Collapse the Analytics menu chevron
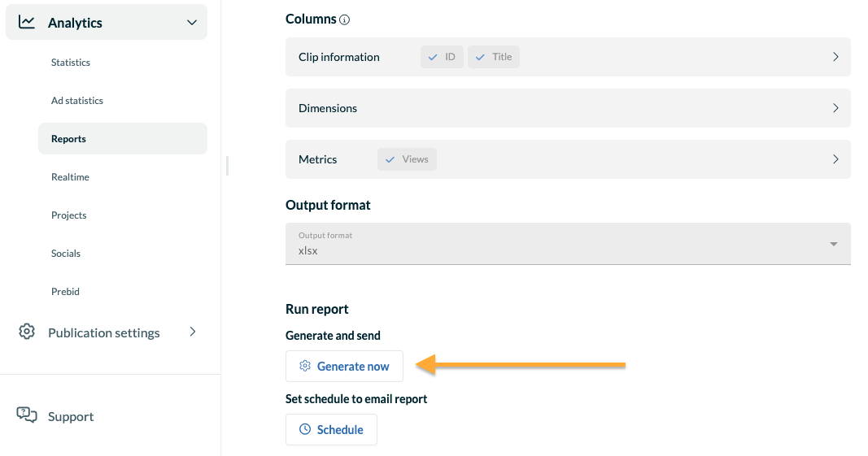 click(x=191, y=23)
